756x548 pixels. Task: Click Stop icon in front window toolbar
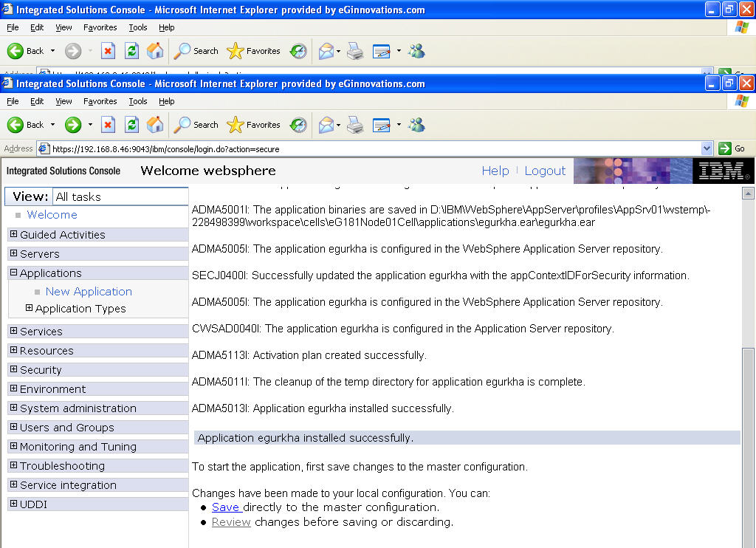pyautogui.click(x=108, y=125)
